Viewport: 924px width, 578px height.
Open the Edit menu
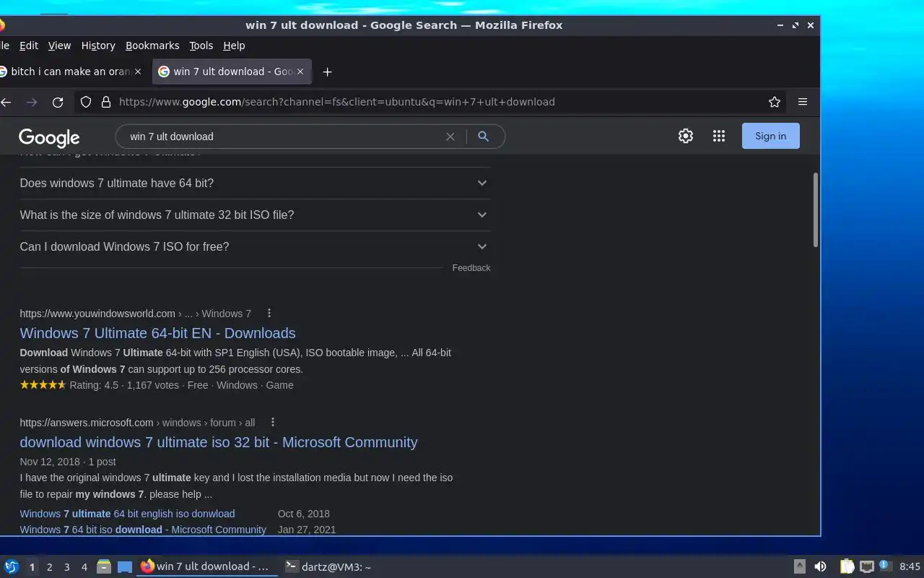[29, 46]
